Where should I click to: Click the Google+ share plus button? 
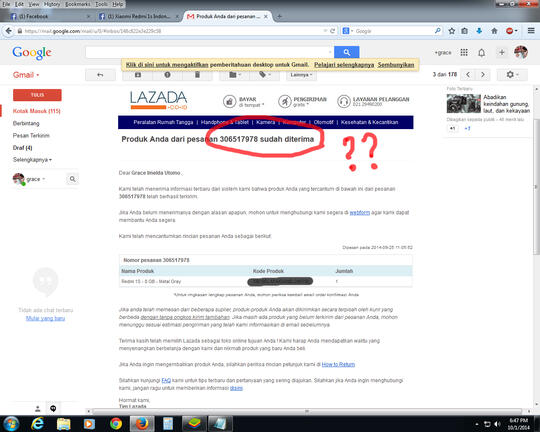pyautogui.click(x=502, y=52)
